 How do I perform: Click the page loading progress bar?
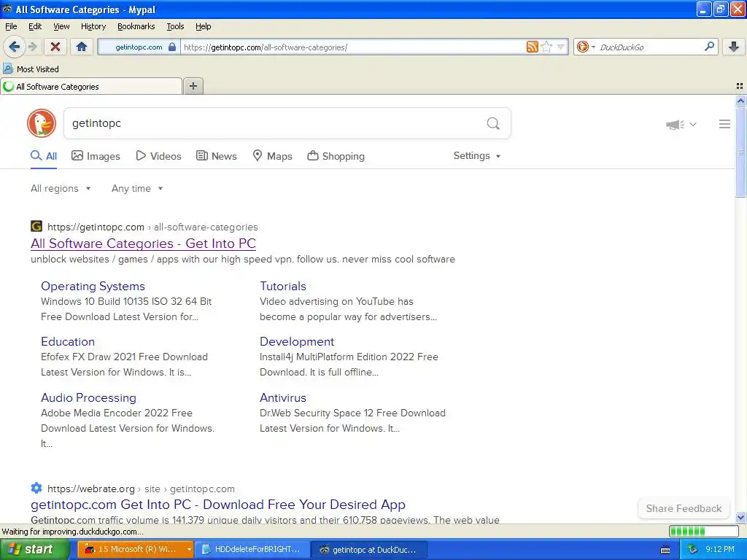(x=704, y=532)
